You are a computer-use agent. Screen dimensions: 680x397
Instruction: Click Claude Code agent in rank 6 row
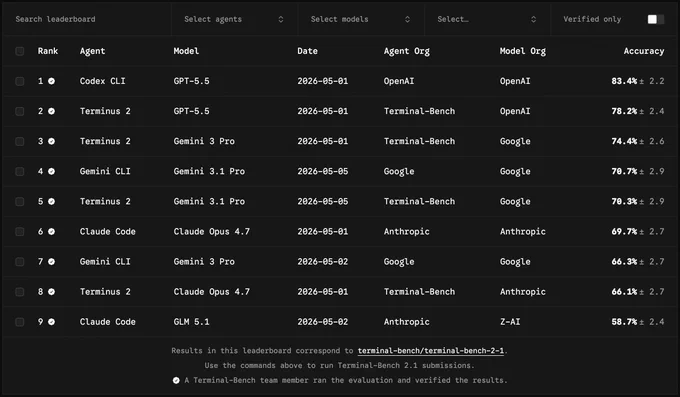[x=108, y=231]
